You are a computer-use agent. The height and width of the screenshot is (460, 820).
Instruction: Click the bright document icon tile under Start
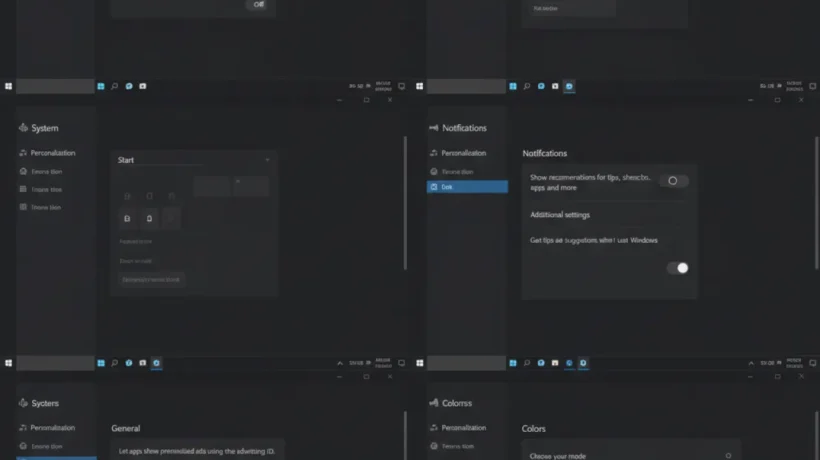pos(127,218)
